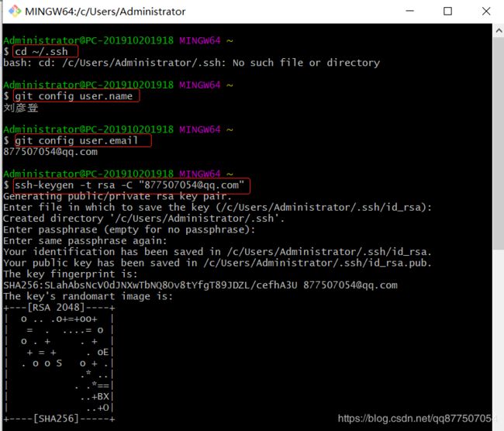504x431 pixels.
Task: Click the scrollbar up arrow
Action: [x=499, y=31]
